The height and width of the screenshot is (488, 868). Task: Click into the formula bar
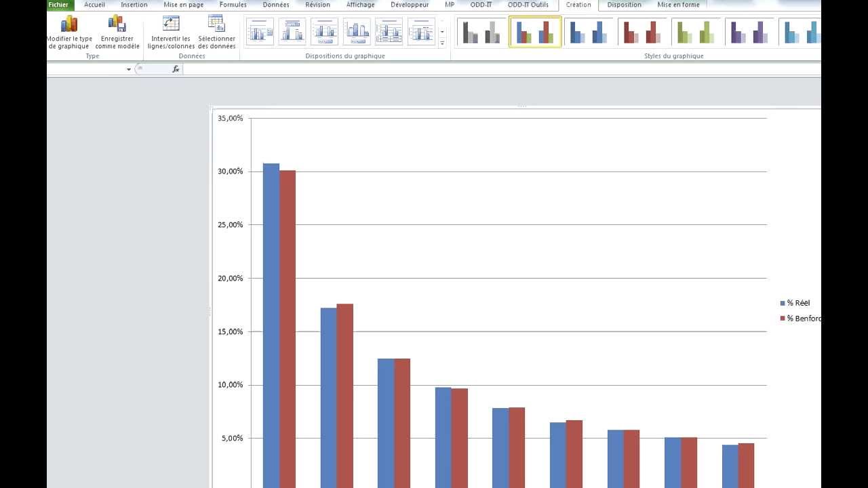coord(502,69)
